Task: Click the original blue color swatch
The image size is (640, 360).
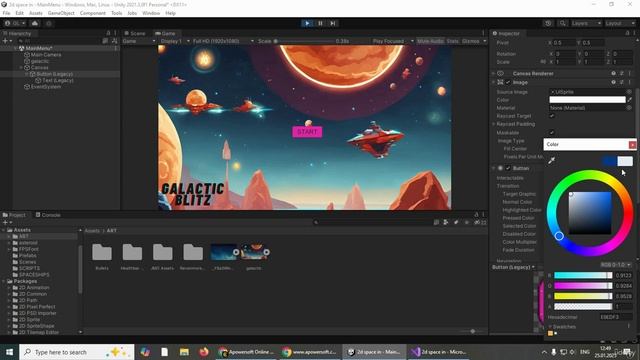Action: [x=609, y=161]
